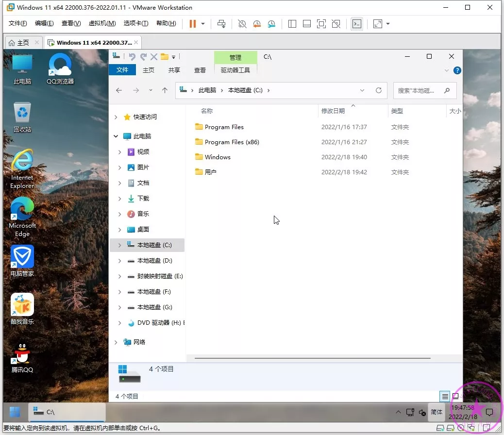Click the Explorer help question mark icon

click(457, 70)
